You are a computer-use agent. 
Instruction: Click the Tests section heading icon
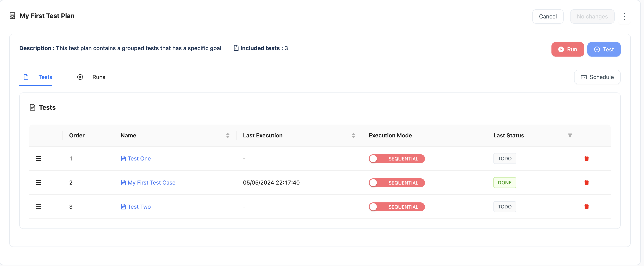(33, 107)
